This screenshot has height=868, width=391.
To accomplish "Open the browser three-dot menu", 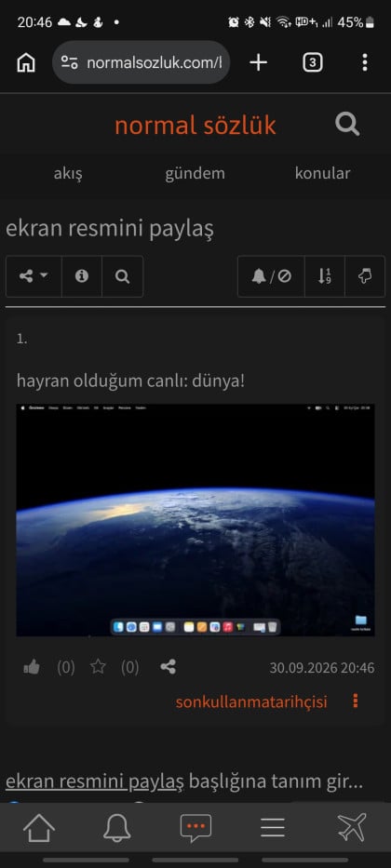I will coord(364,62).
